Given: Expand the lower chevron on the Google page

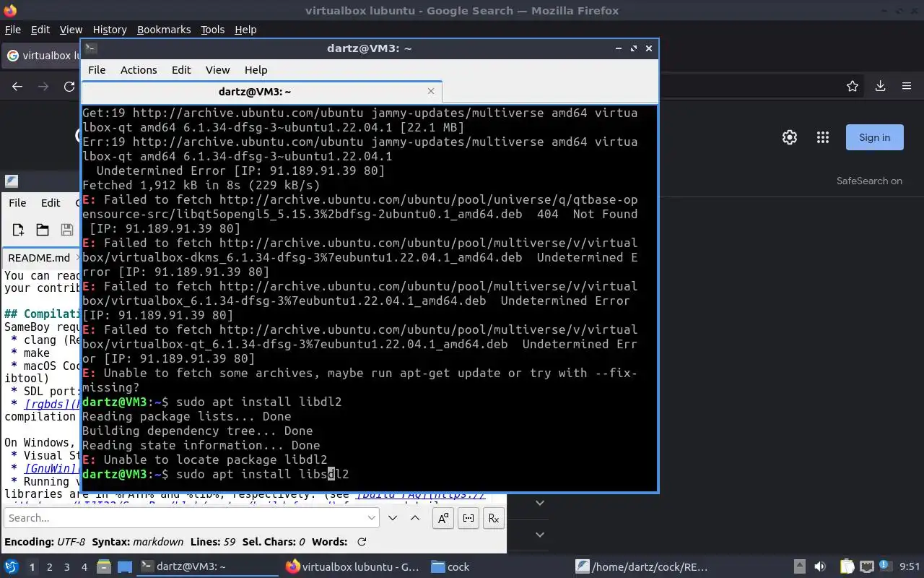Looking at the screenshot, I should [x=539, y=535].
